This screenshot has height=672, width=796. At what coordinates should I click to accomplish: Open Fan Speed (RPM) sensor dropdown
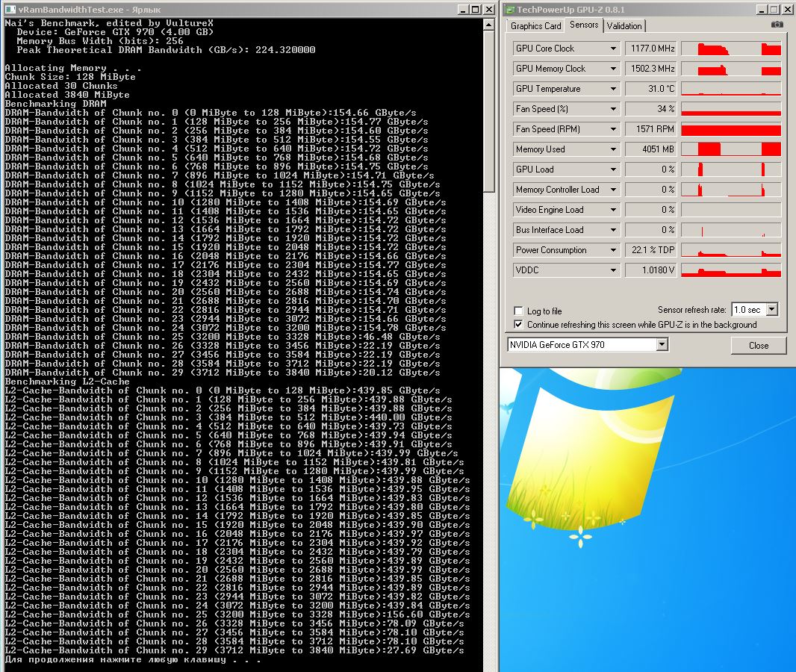coord(613,129)
